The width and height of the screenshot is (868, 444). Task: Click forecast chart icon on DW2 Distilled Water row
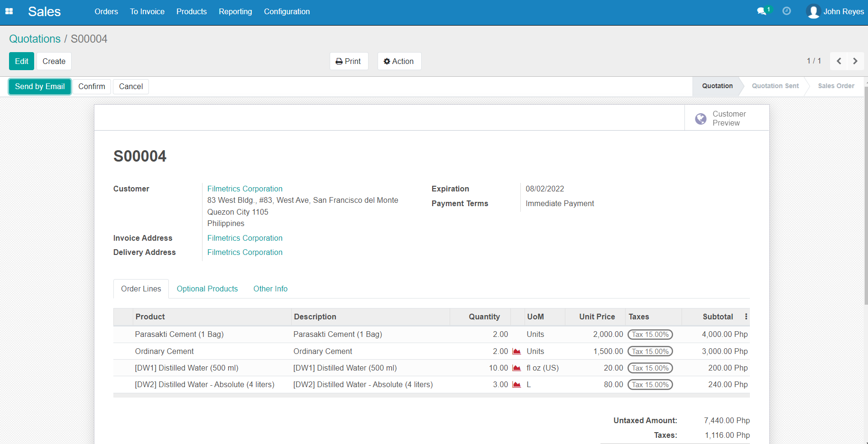(x=517, y=385)
